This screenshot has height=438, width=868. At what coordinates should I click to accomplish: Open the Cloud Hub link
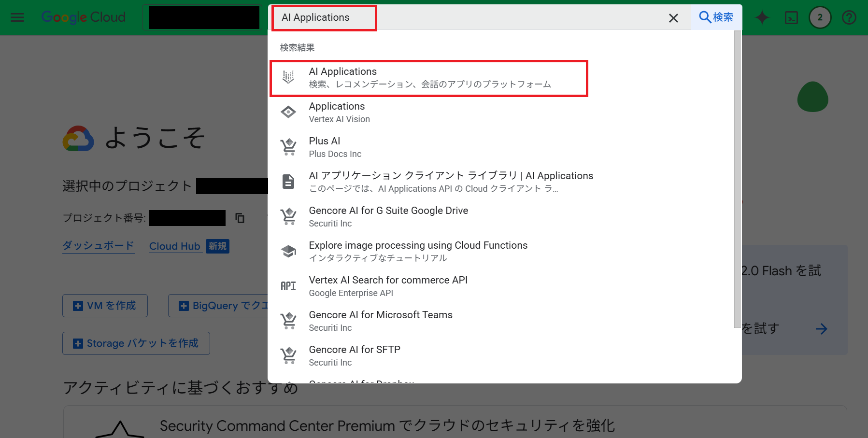coord(175,246)
